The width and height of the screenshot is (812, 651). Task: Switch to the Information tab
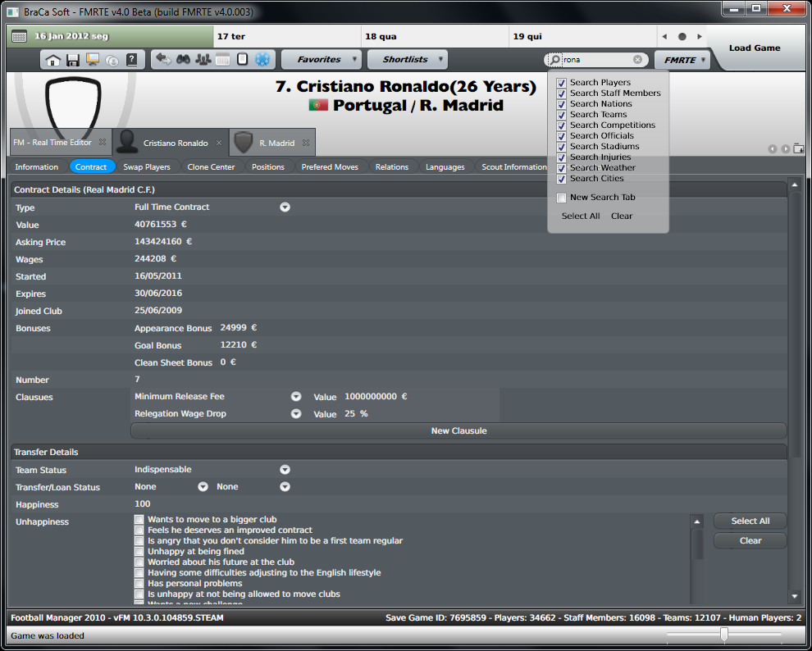(37, 166)
